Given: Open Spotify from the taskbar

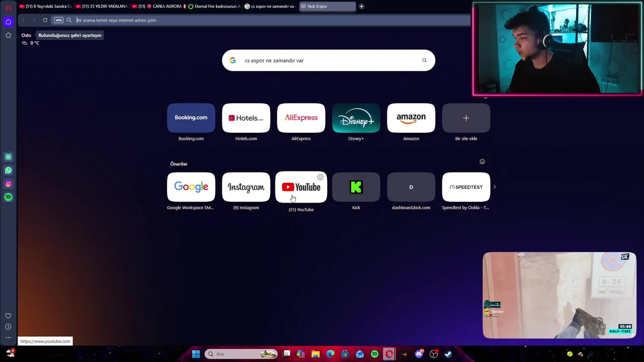Looking at the screenshot, I should coord(374,354).
